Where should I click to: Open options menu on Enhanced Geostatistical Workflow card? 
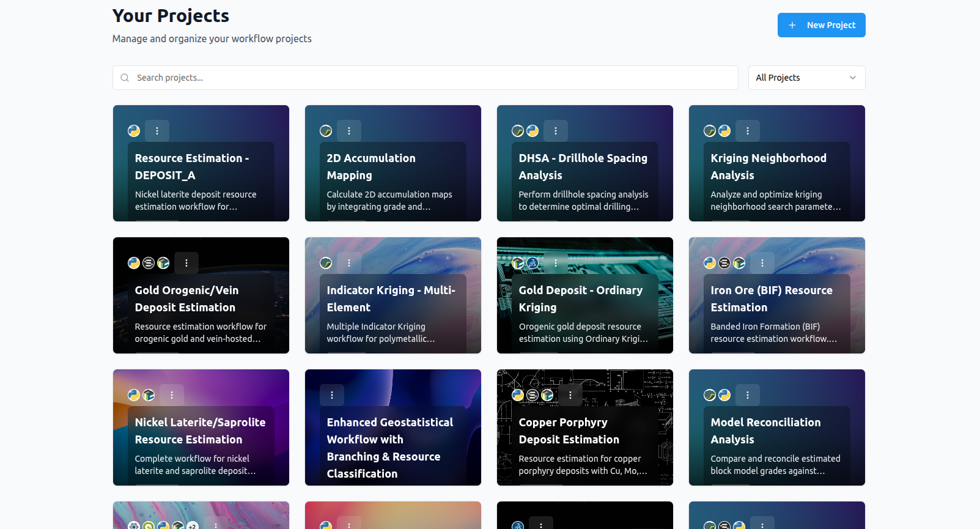pyautogui.click(x=332, y=395)
